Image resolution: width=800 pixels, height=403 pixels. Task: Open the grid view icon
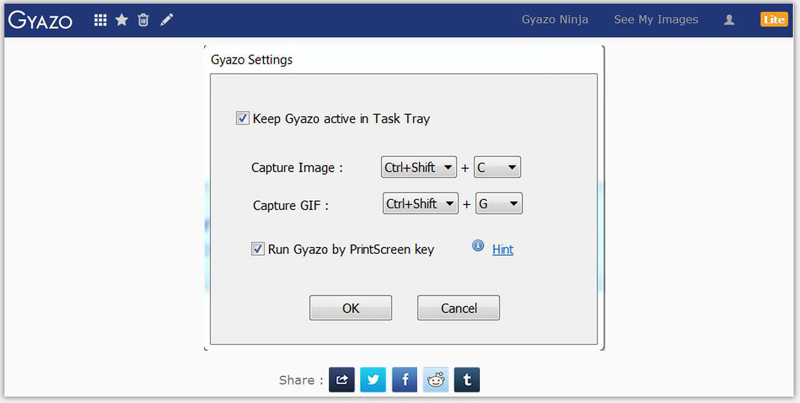pyautogui.click(x=100, y=20)
